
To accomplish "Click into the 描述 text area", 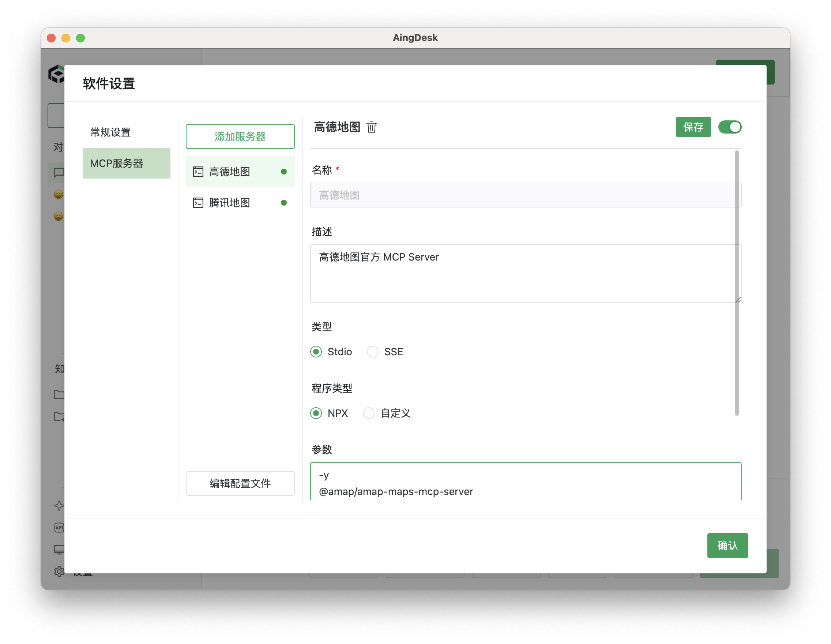I will [525, 273].
